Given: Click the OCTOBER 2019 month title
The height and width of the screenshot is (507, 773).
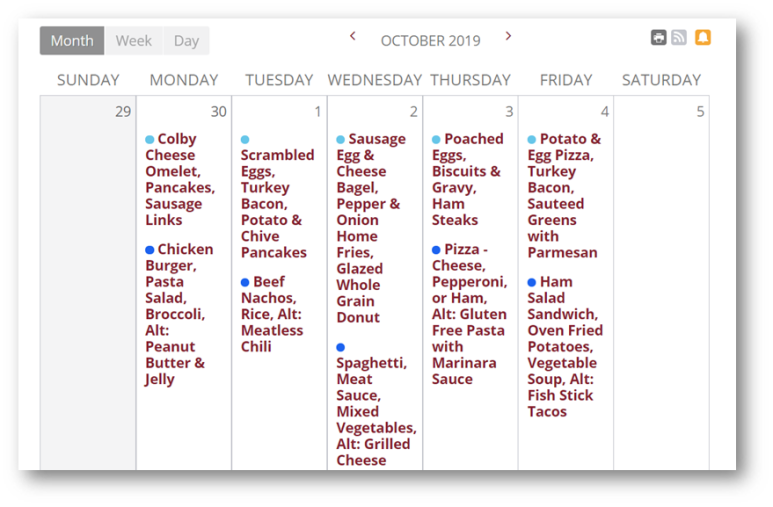Looking at the screenshot, I should pyautogui.click(x=430, y=40).
